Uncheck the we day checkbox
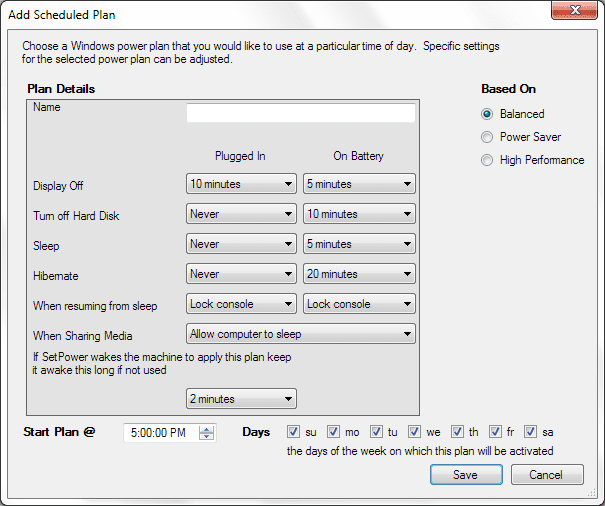The image size is (605, 506). tap(414, 432)
